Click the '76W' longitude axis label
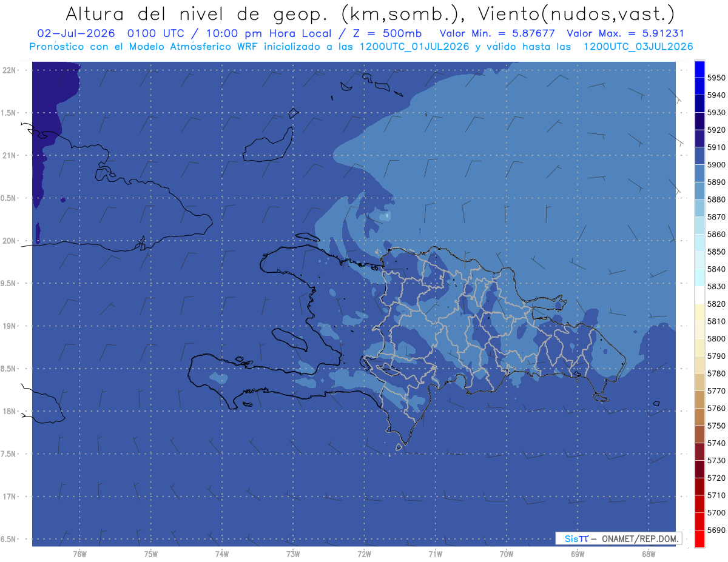Image resolution: width=728 pixels, height=562 pixels. [79, 554]
